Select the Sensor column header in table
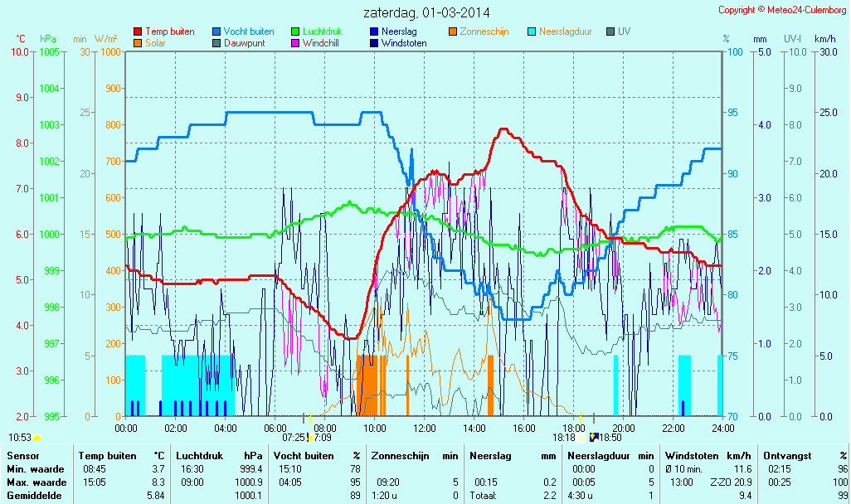This screenshot has height=504, width=851. tap(22, 456)
